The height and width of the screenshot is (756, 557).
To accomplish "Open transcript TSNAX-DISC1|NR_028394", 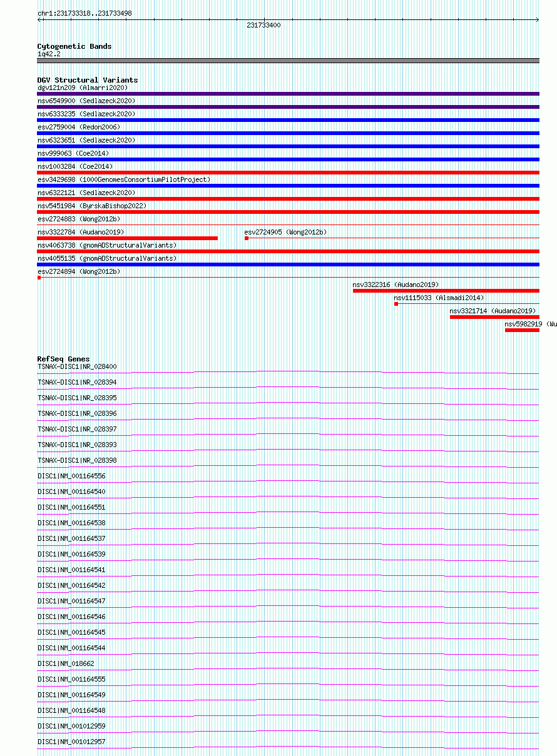I will (77, 382).
